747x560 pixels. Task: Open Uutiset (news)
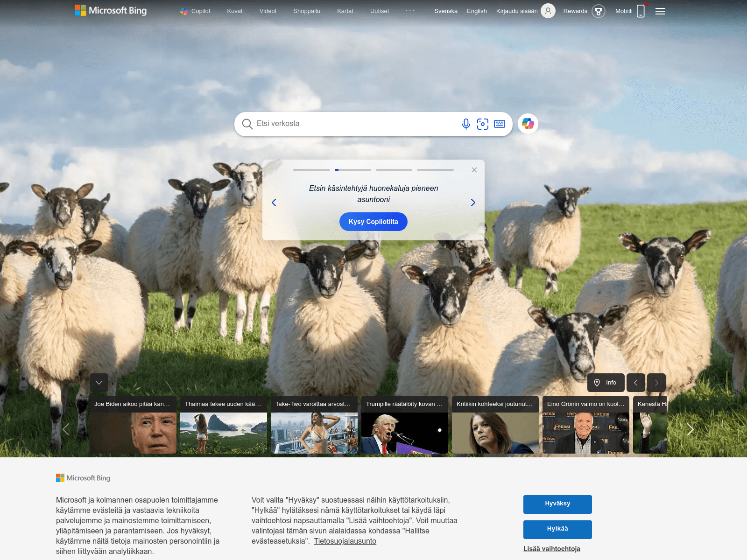[380, 11]
